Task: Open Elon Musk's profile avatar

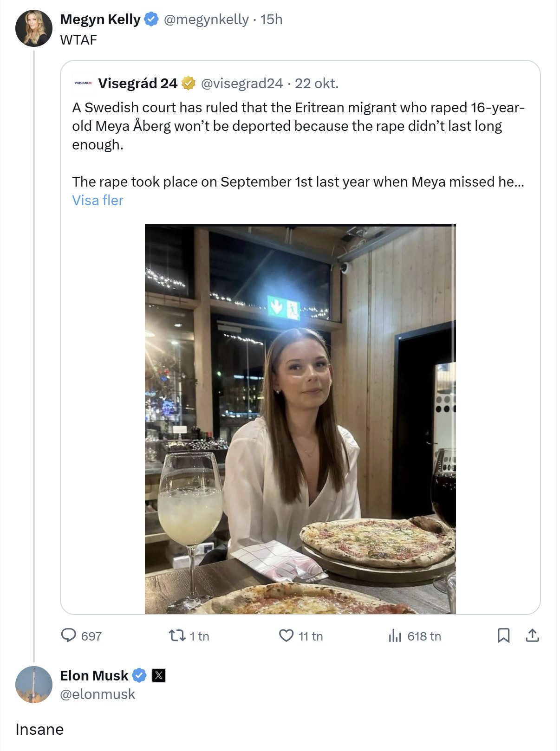Action: (34, 685)
